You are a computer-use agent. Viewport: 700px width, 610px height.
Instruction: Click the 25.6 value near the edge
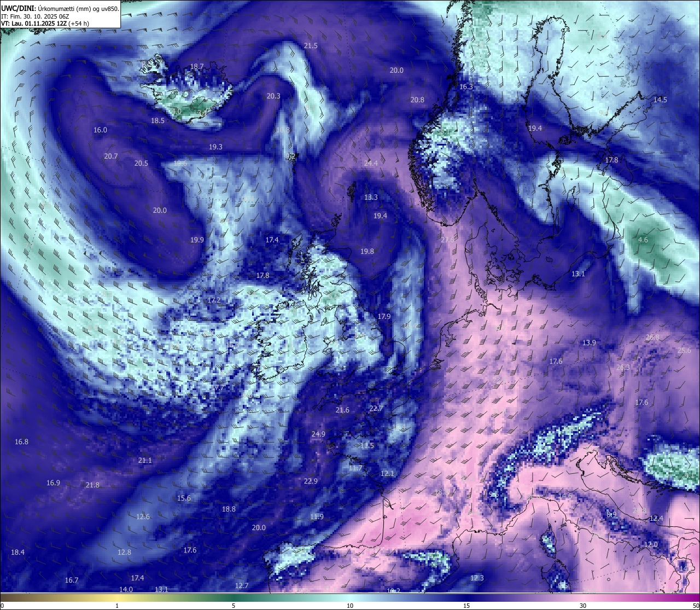click(x=684, y=351)
